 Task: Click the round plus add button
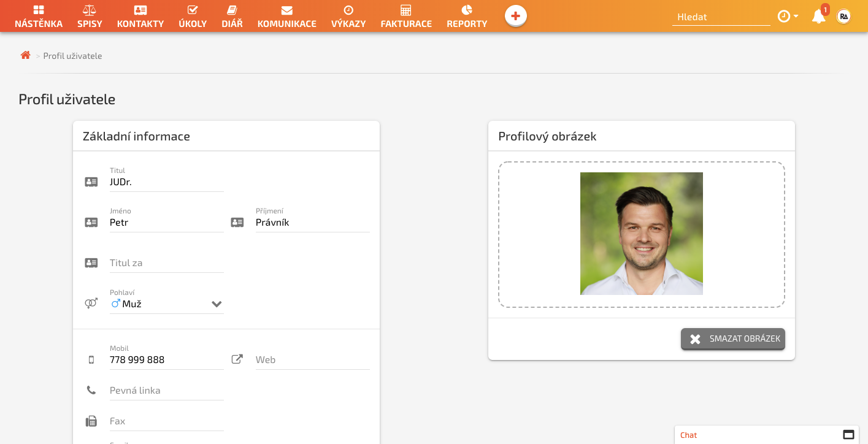516,16
